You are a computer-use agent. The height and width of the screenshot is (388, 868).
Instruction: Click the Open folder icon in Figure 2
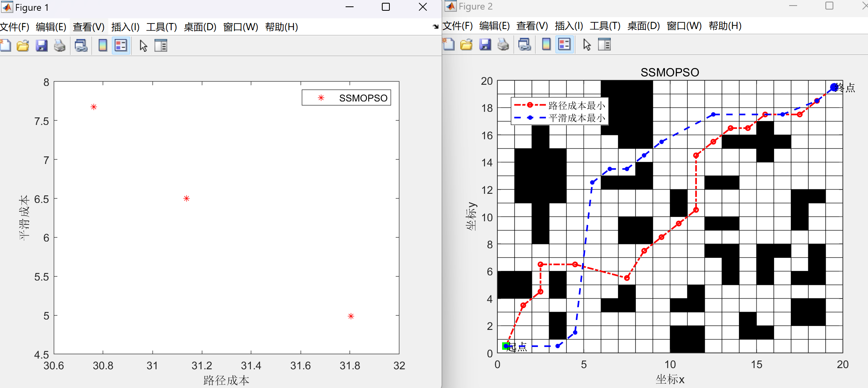click(x=466, y=44)
